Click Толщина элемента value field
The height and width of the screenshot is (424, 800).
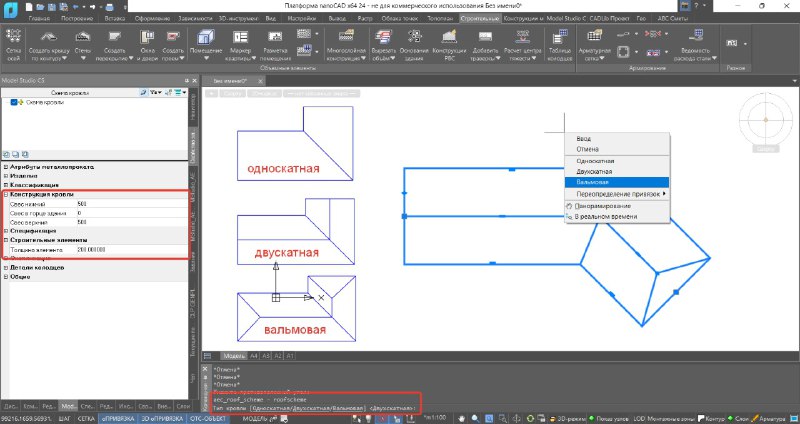tap(132, 250)
